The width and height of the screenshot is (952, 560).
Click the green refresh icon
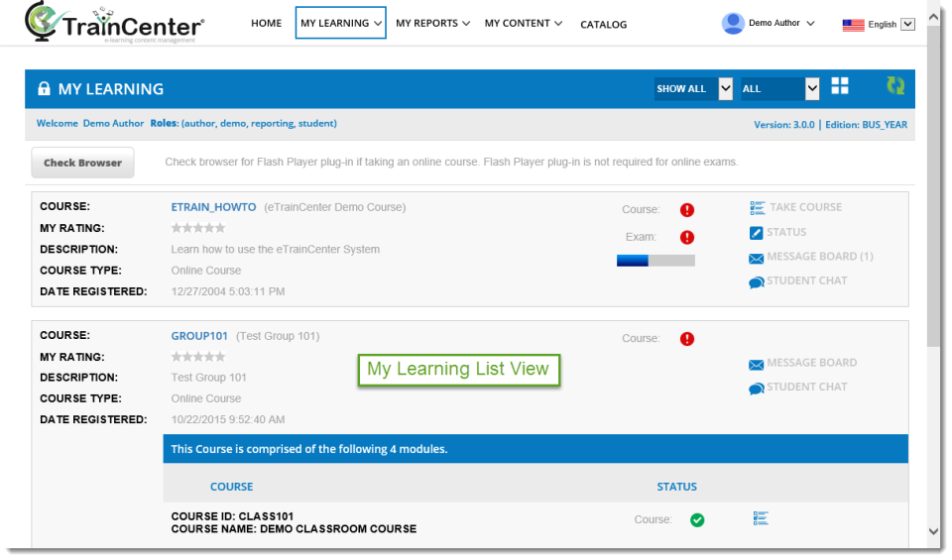point(895,85)
